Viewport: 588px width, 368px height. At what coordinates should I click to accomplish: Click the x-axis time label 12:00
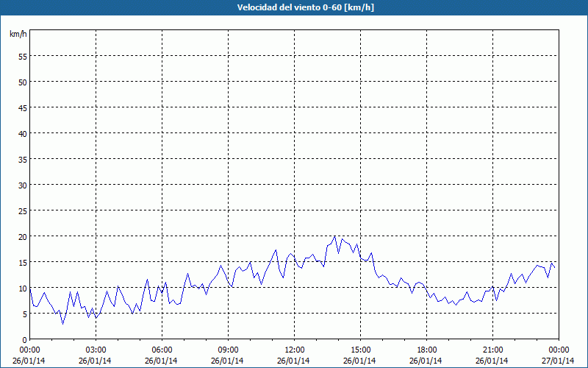coord(295,350)
